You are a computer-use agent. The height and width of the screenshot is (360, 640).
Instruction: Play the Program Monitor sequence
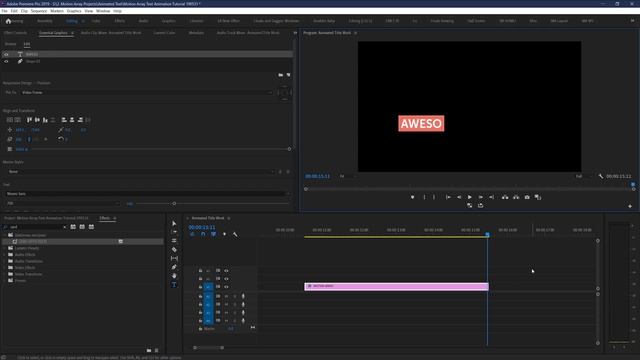(x=470, y=197)
